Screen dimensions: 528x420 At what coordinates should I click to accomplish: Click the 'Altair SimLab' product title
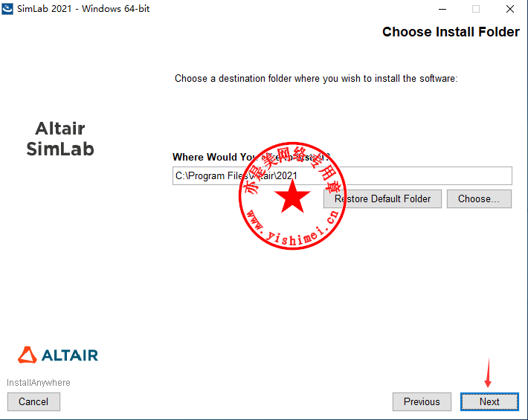click(x=60, y=139)
